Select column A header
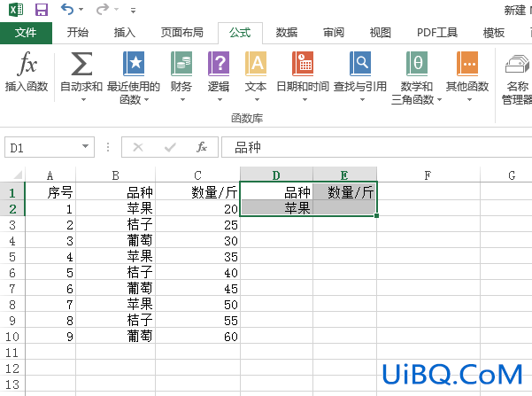Viewport: 532px width, 396px height. (50, 175)
